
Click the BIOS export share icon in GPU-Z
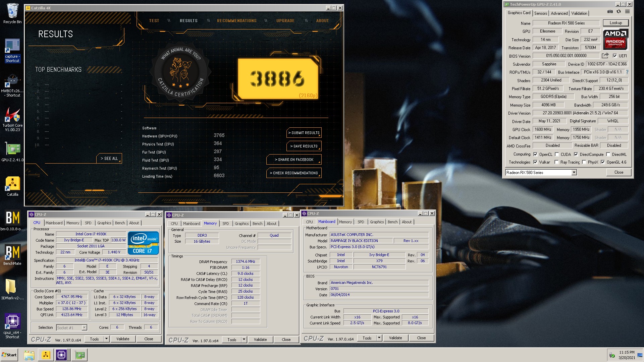(x=605, y=56)
